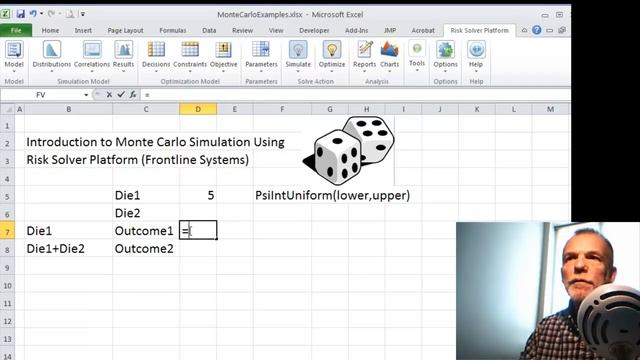Screen dimensions: 640x360
Task: Open Risk Solver Options
Action: 445,55
